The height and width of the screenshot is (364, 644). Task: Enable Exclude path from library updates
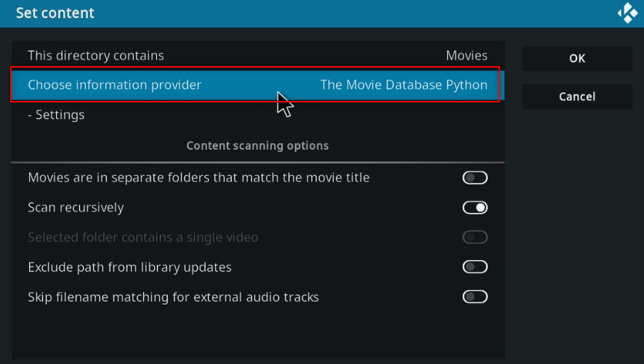[475, 267]
